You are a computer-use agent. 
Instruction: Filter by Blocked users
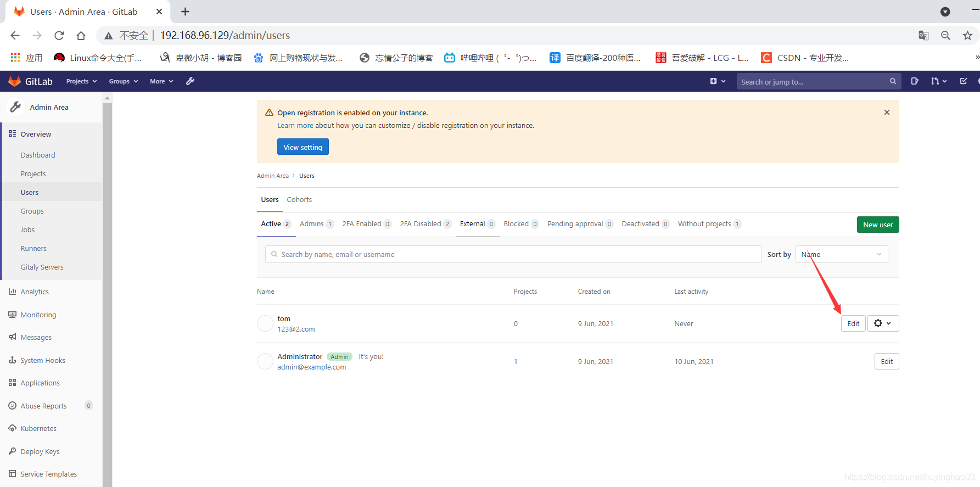[521, 224]
